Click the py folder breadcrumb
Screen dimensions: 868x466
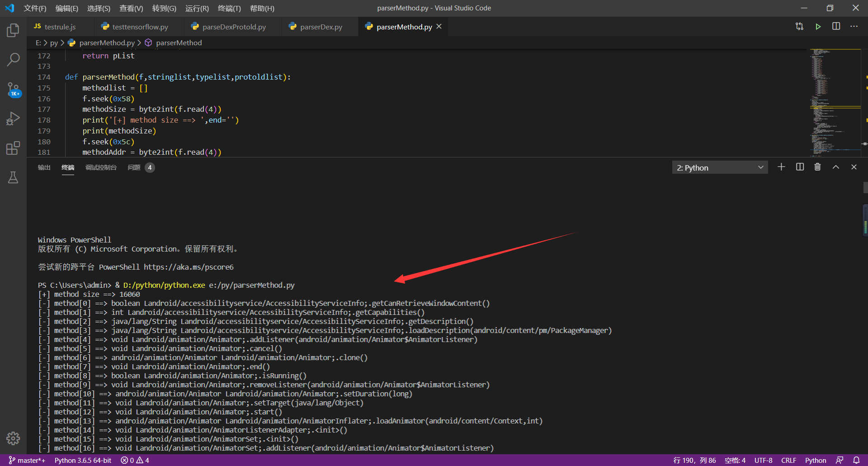(x=54, y=43)
